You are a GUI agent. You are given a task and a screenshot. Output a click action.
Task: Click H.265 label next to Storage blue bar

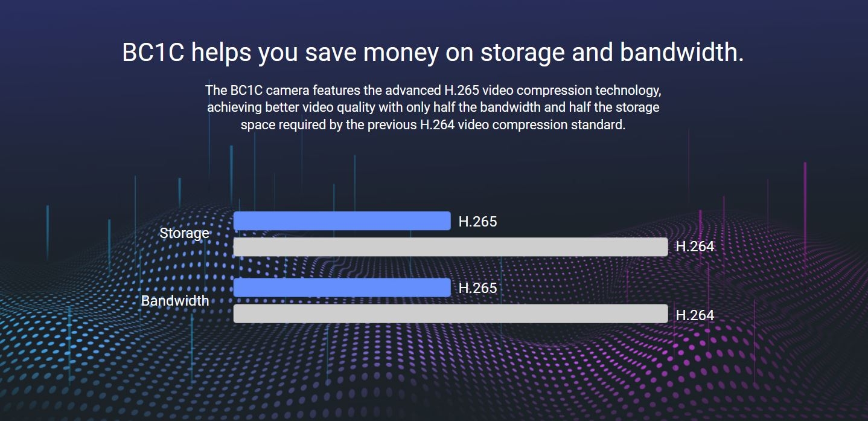477,222
